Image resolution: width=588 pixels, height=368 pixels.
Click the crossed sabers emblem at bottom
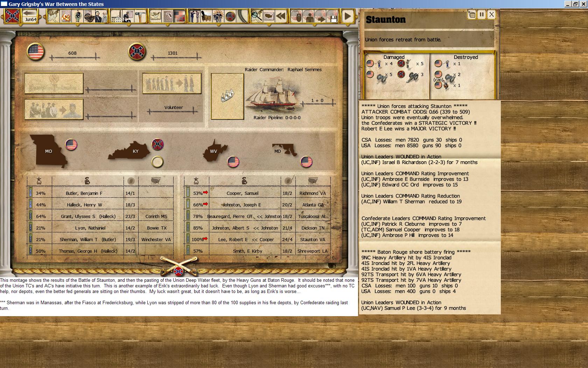pyautogui.click(x=178, y=266)
